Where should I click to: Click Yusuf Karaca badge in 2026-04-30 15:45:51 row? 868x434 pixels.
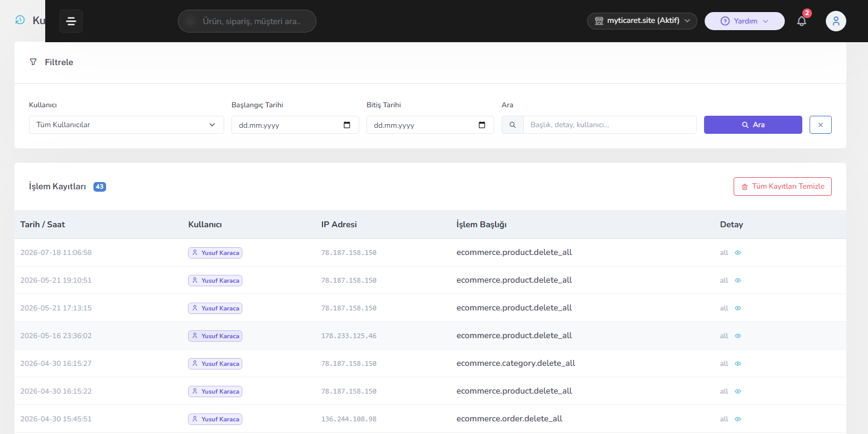coord(215,419)
